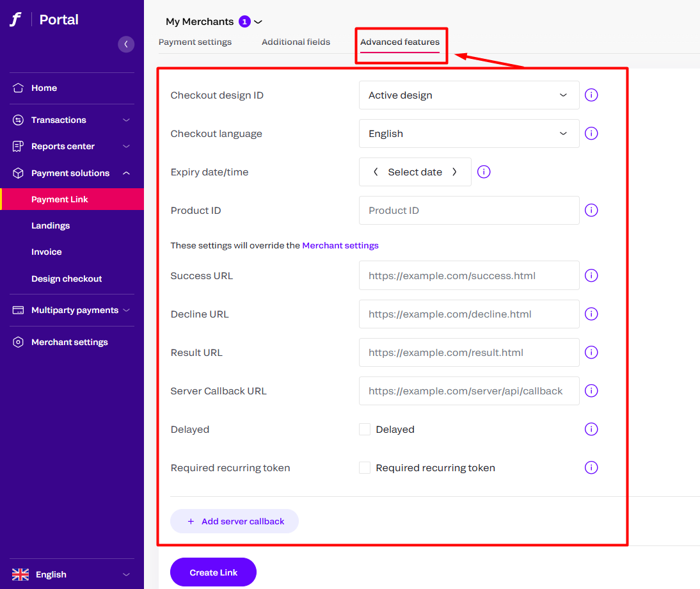Click the info icon next to Server Callback URL

pos(591,391)
